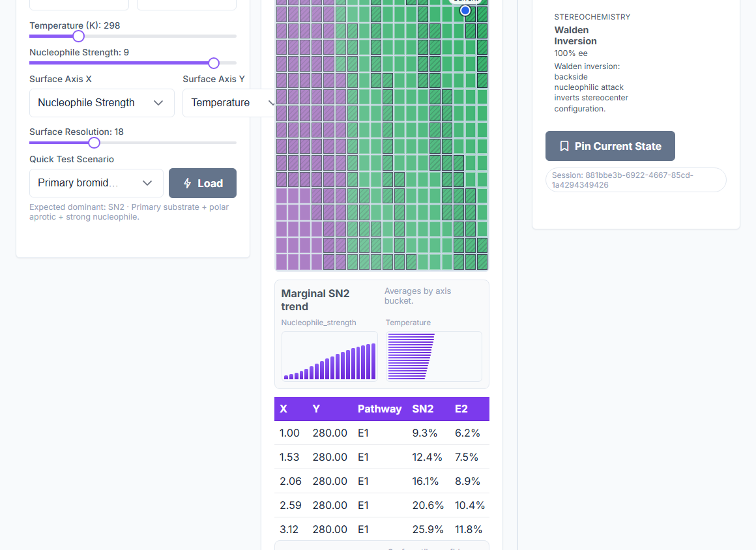
Task: Click the Averages by axis bucket caption
Action: tap(418, 296)
